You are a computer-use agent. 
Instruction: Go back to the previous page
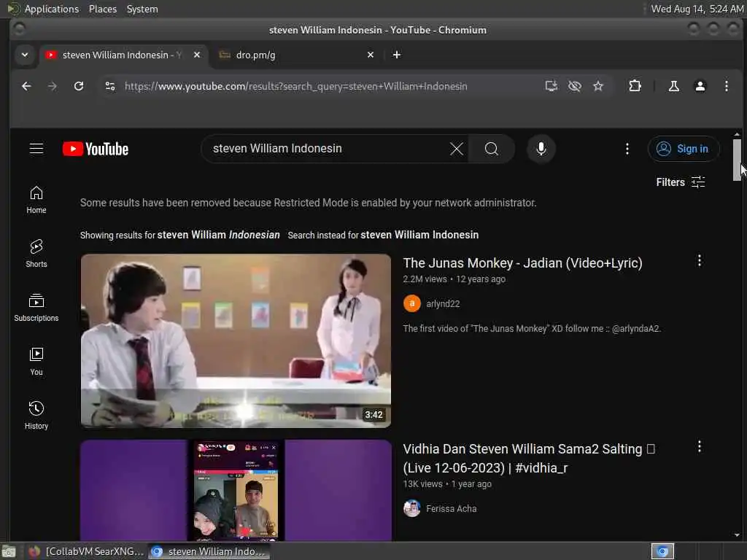click(x=27, y=86)
